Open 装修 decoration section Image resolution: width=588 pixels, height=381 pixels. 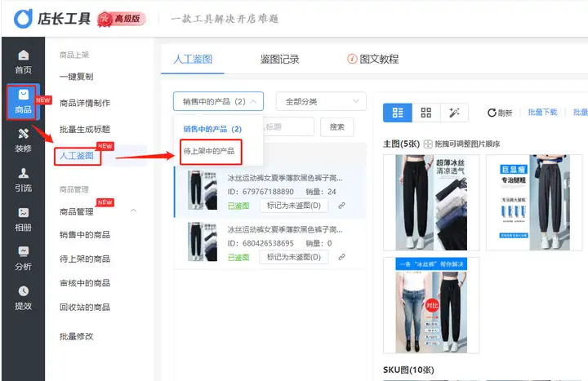23,140
